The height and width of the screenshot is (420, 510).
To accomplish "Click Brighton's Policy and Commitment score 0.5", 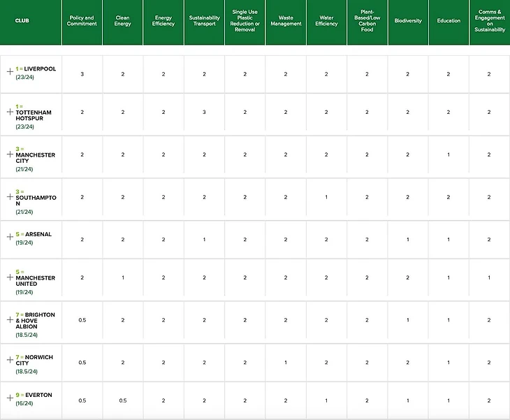I will click(x=82, y=320).
